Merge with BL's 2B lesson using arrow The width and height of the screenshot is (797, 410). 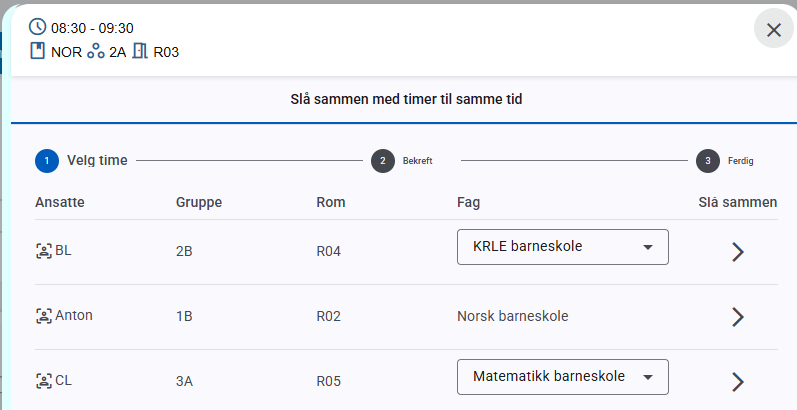738,251
